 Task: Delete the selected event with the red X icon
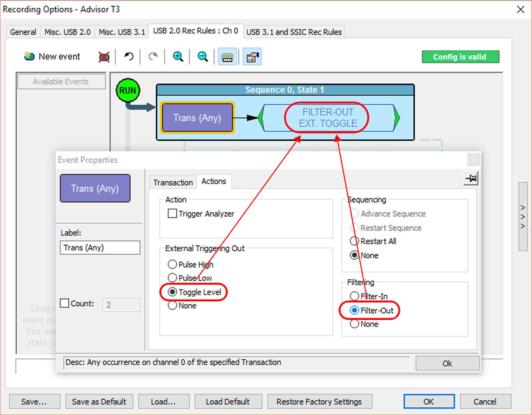point(104,57)
